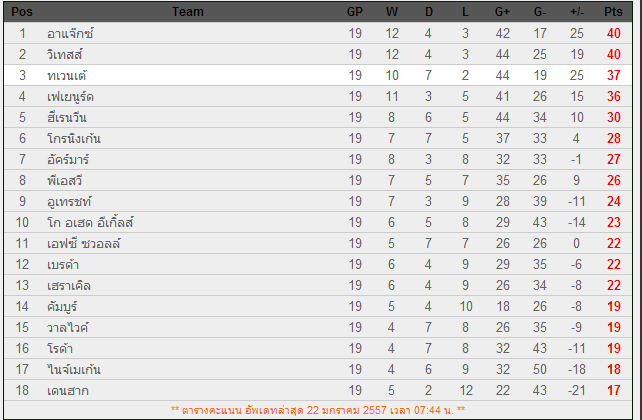Select the GP column header
The height and width of the screenshot is (420, 642).
(355, 12)
